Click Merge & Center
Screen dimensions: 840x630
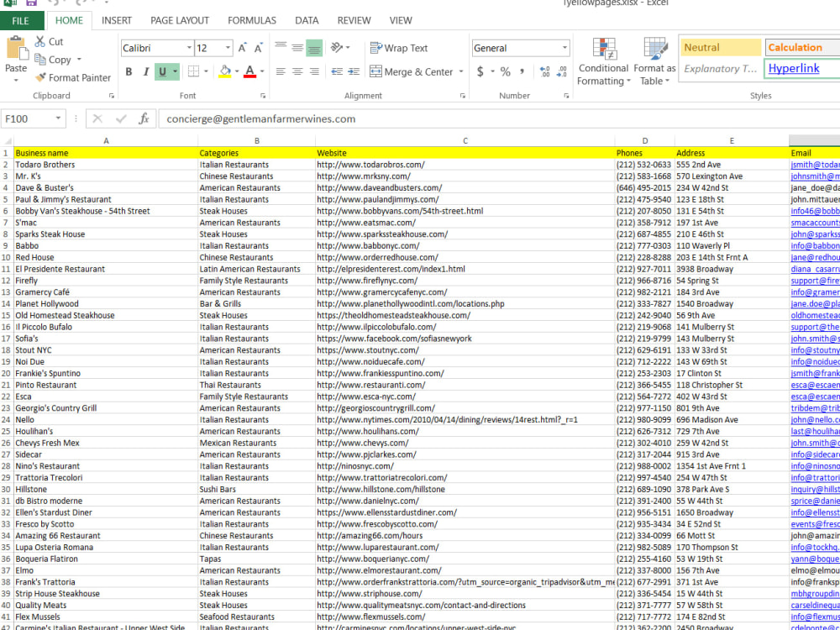point(412,71)
